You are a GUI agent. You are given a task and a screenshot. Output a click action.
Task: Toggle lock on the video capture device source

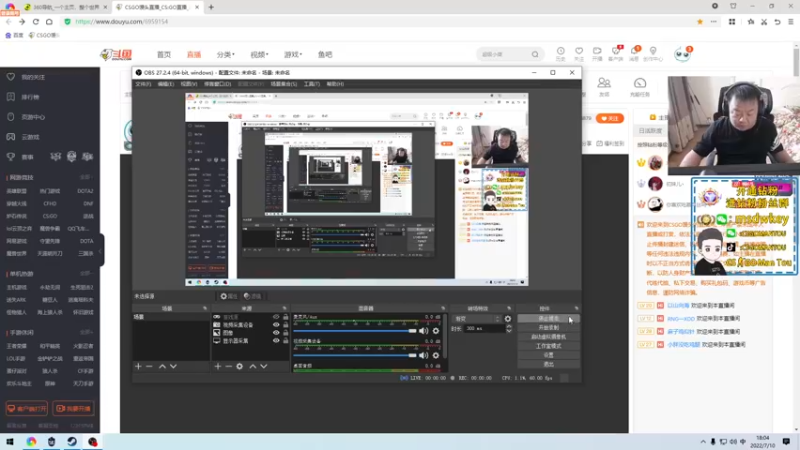(x=286, y=324)
